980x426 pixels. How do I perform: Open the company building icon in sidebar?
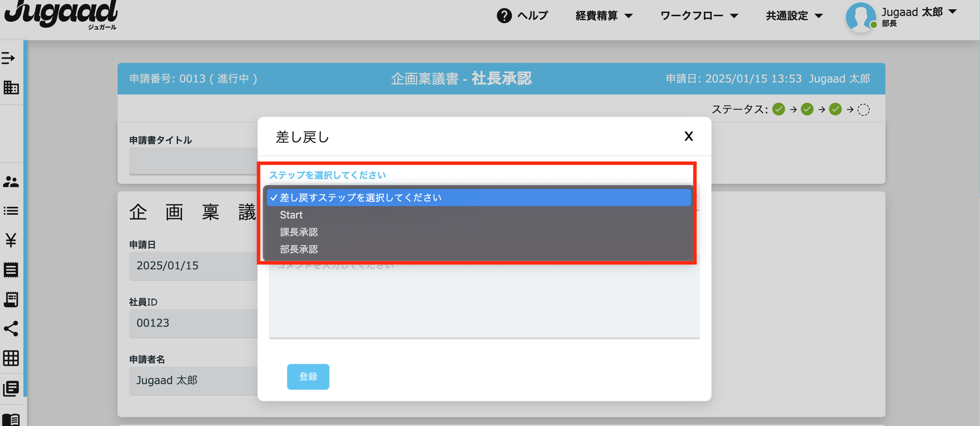click(x=11, y=88)
